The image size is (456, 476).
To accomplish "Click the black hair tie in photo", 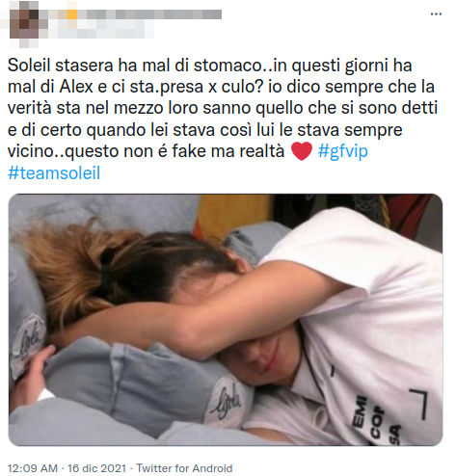I will tap(106, 272).
